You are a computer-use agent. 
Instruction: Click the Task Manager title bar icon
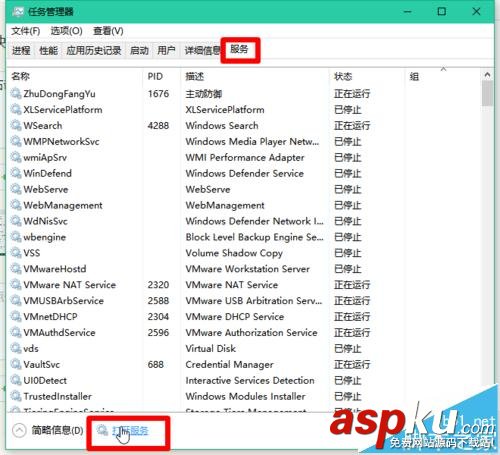click(18, 12)
